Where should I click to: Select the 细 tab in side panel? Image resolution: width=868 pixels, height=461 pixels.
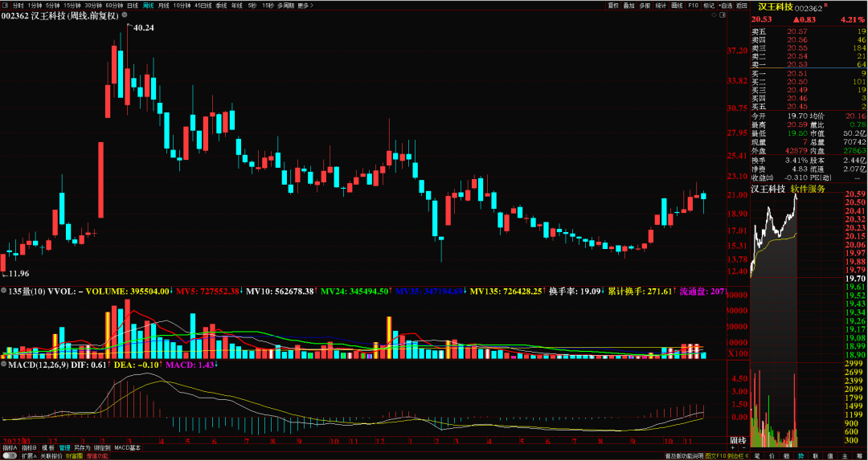[x=786, y=456]
